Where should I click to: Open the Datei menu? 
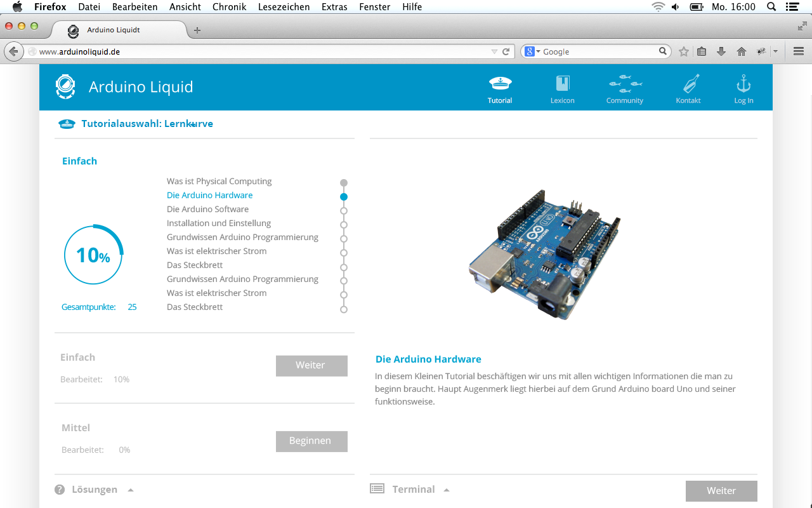(x=89, y=7)
